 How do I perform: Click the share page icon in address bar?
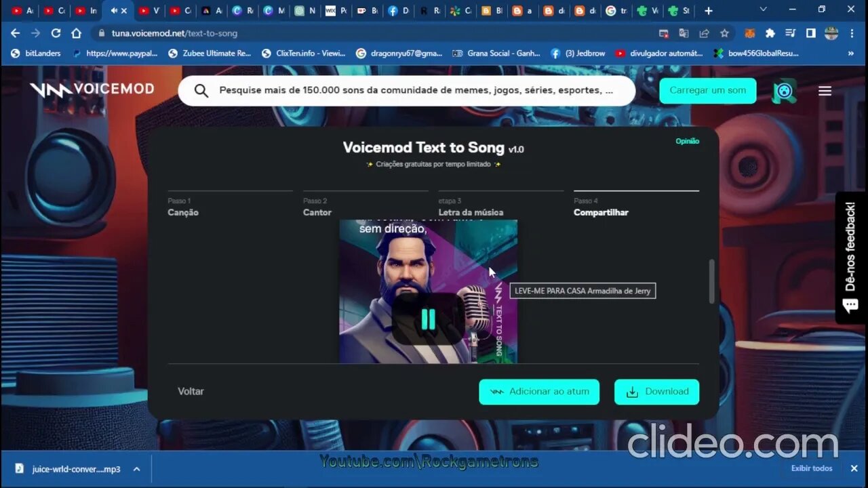(x=705, y=33)
